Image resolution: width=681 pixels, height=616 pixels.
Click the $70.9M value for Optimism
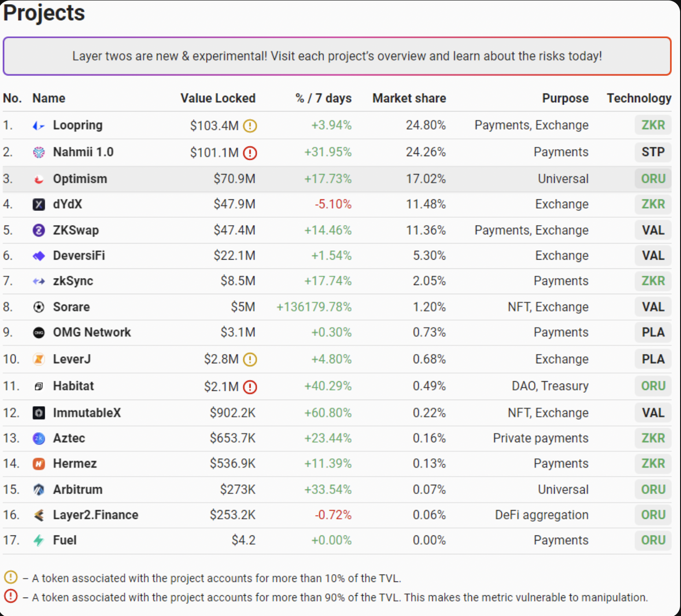point(234,179)
